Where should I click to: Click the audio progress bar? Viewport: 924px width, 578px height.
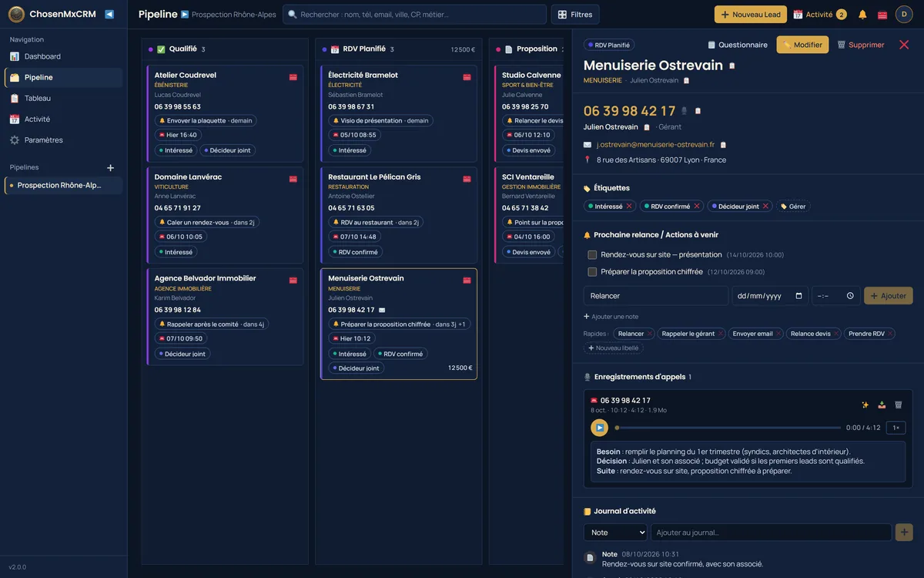(x=728, y=428)
